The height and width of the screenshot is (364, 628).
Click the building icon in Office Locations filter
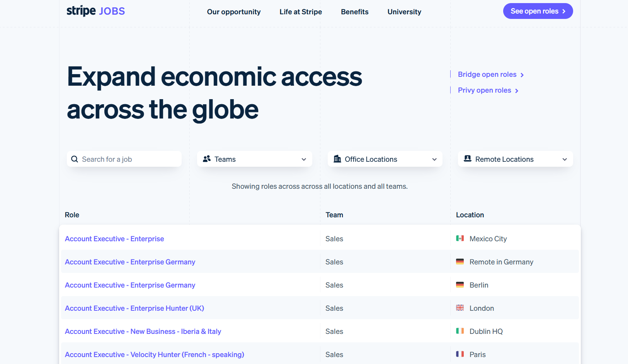click(x=337, y=159)
